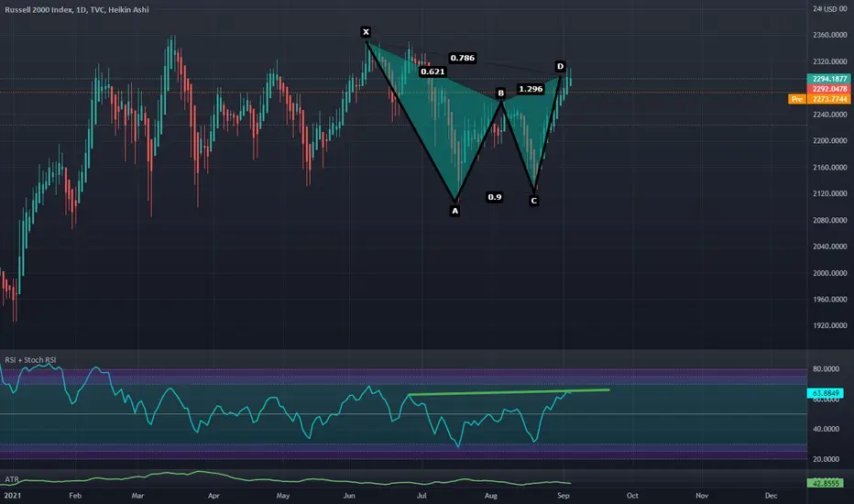Image resolution: width=854 pixels, height=504 pixels.
Task: Click the 1920.0000 price axis label
Action: tap(829, 326)
